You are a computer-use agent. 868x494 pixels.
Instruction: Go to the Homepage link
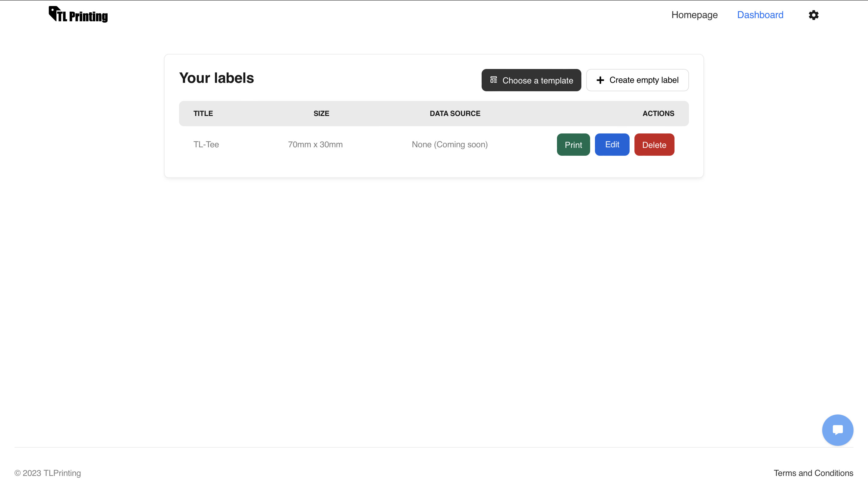click(694, 15)
